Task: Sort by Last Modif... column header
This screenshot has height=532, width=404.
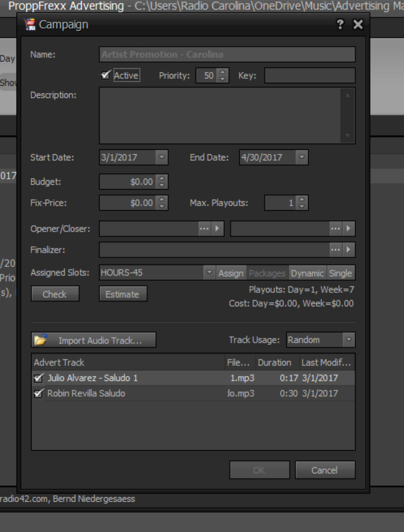Action: pos(327,362)
